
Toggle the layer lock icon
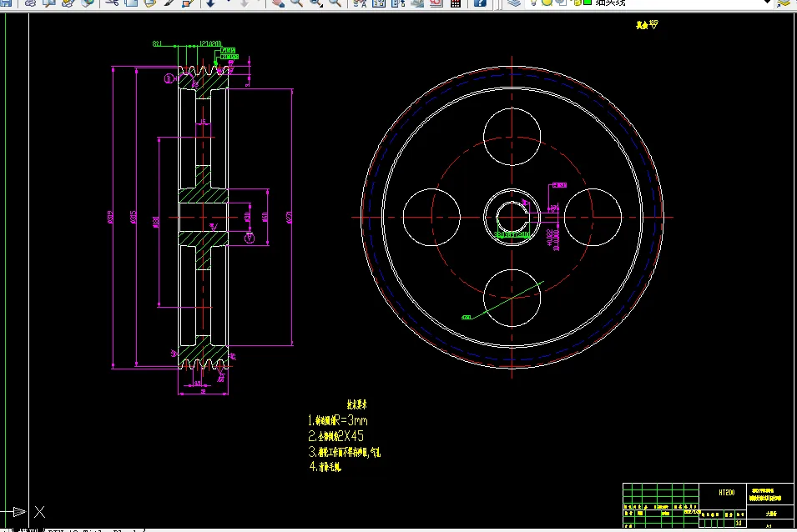coord(578,3)
